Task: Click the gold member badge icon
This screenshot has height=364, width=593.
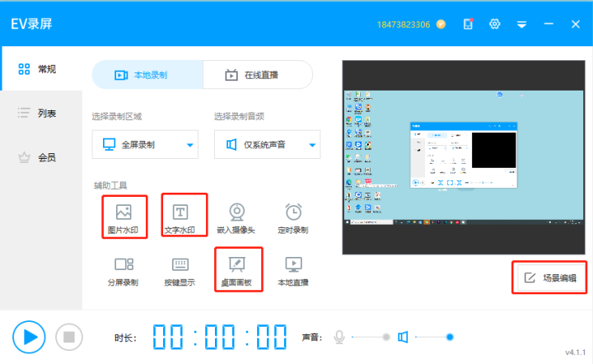Action: pyautogui.click(x=441, y=24)
